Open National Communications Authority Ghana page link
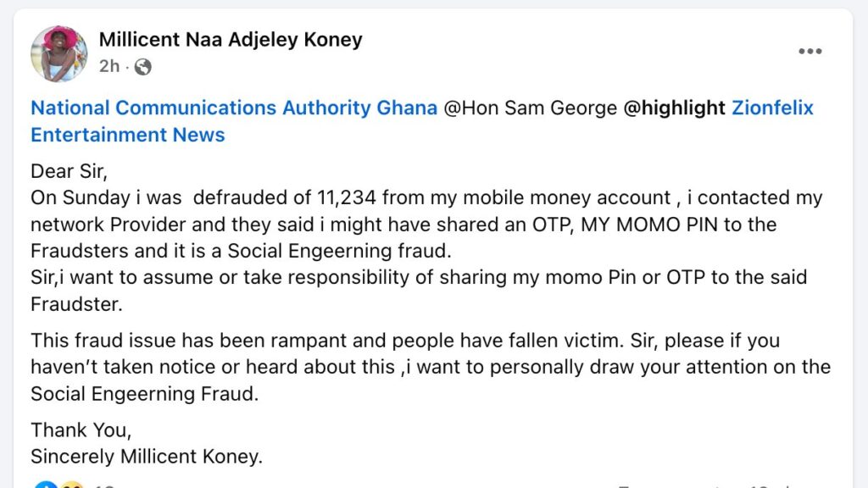Screen dimensions: 868x488 [234, 108]
